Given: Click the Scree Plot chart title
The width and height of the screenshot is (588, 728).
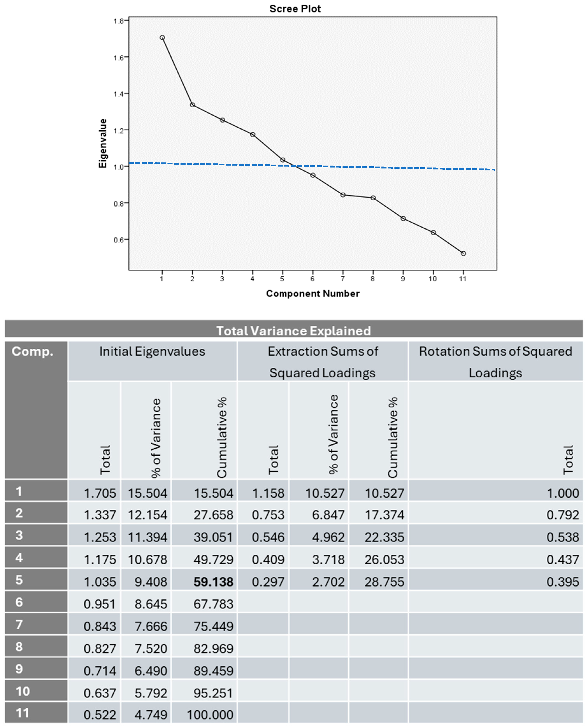Looking at the screenshot, I should tap(295, 9).
